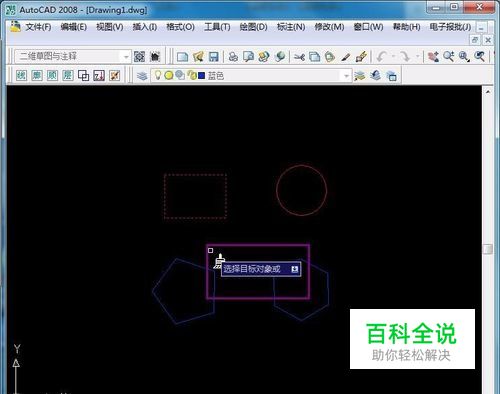Open the Layer Properties Manager icon
The height and width of the screenshot is (394, 500).
point(142,76)
